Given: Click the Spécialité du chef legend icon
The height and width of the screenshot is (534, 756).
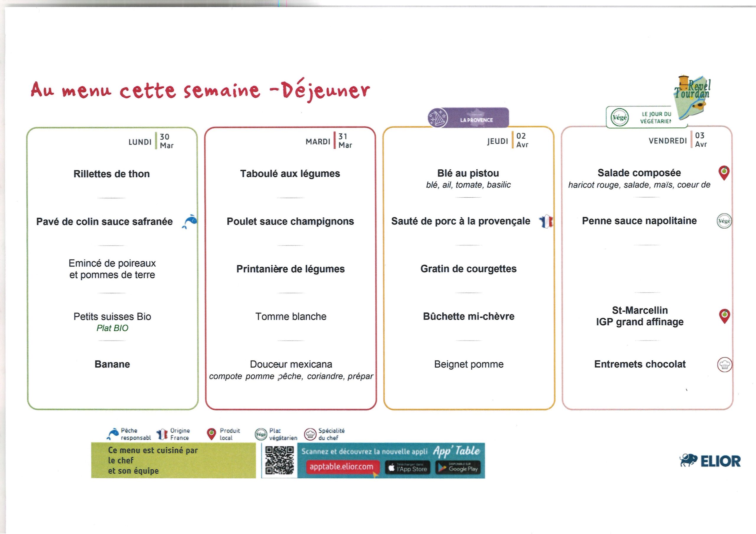Looking at the screenshot, I should [310, 434].
